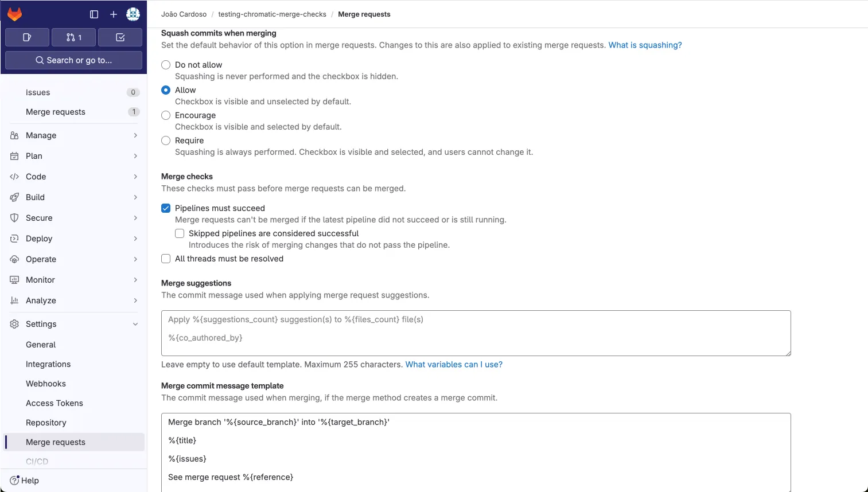Click the Secure shield icon
The image size is (868, 492).
tap(14, 218)
